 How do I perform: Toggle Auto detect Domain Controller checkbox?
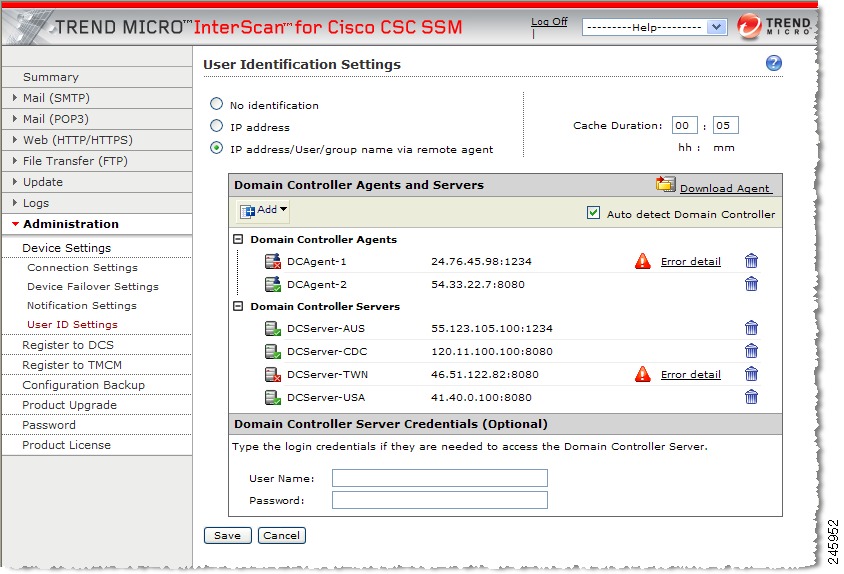click(x=593, y=213)
